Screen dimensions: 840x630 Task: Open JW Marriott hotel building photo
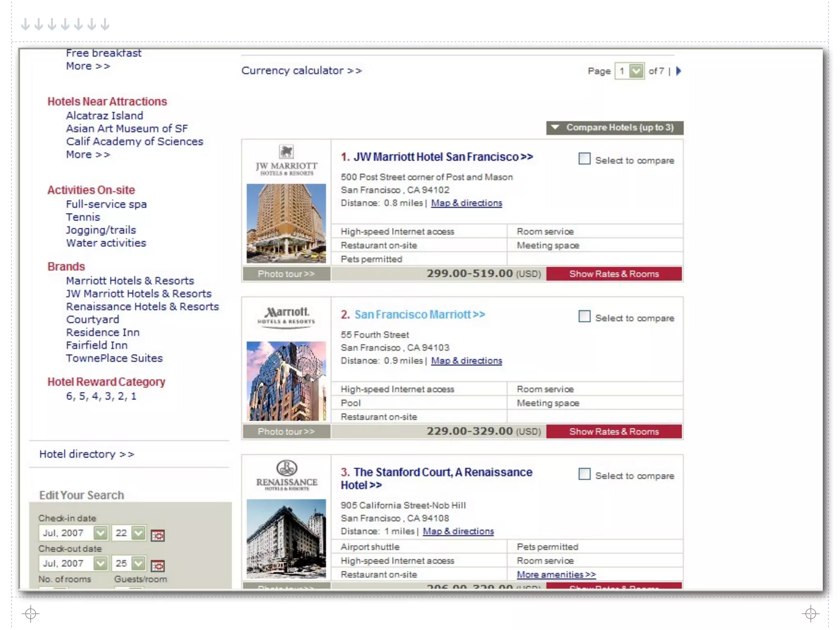click(286, 223)
